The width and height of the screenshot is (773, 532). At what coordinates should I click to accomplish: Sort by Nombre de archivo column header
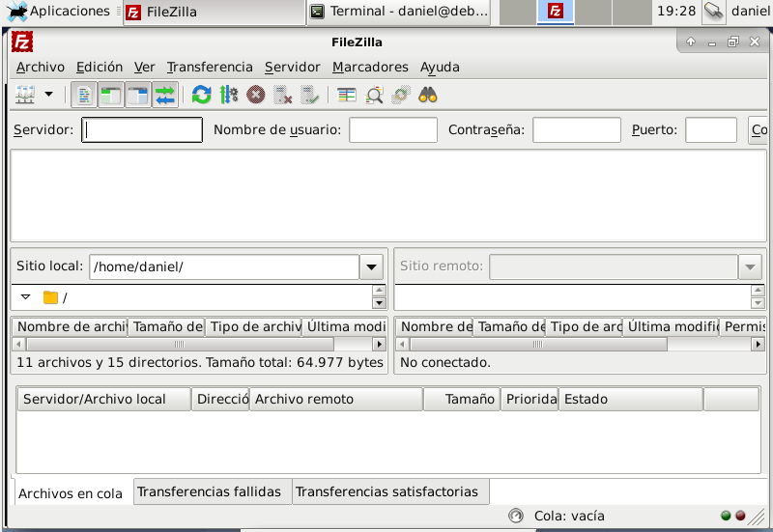point(71,327)
